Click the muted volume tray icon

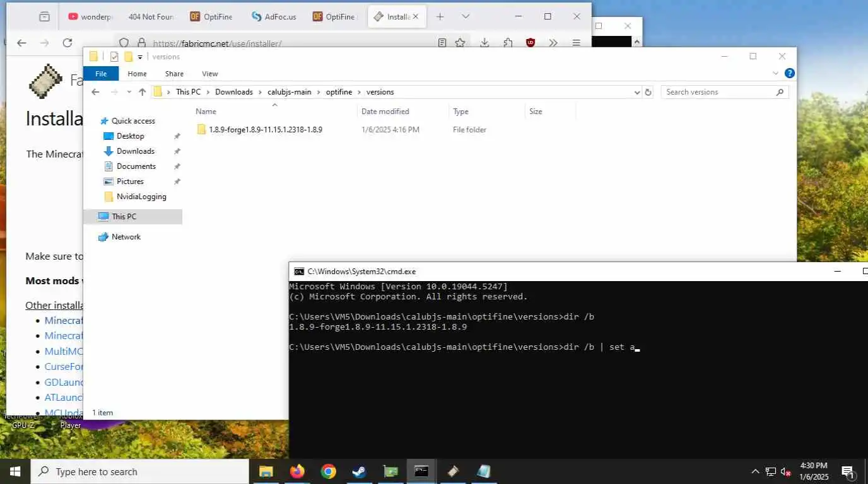[x=786, y=471]
